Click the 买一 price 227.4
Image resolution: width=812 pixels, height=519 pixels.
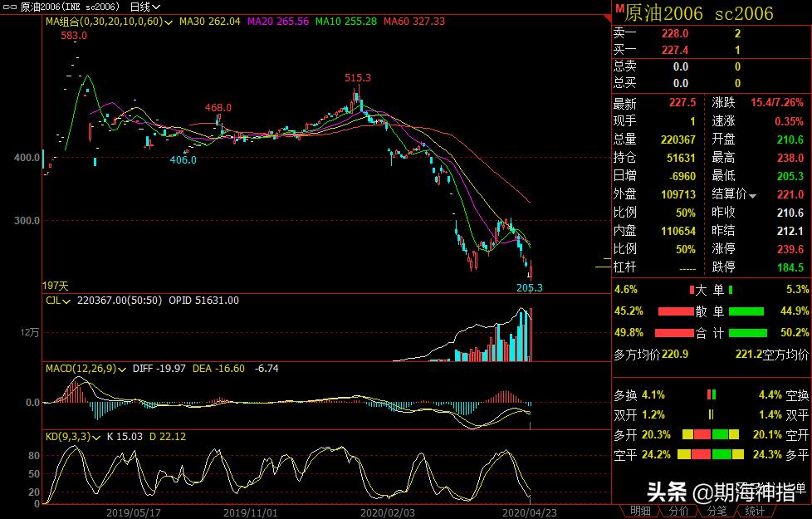(675, 51)
